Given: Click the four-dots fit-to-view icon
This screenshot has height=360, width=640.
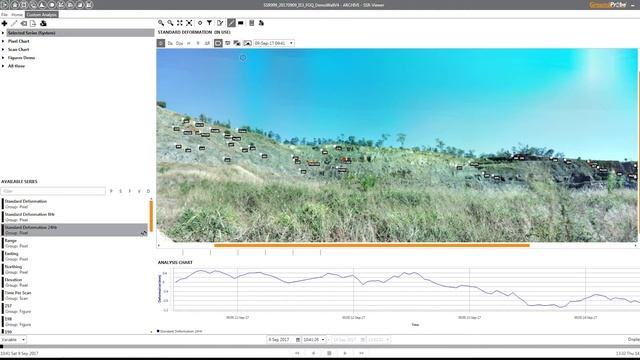Looking at the screenshot, I should 180,23.
